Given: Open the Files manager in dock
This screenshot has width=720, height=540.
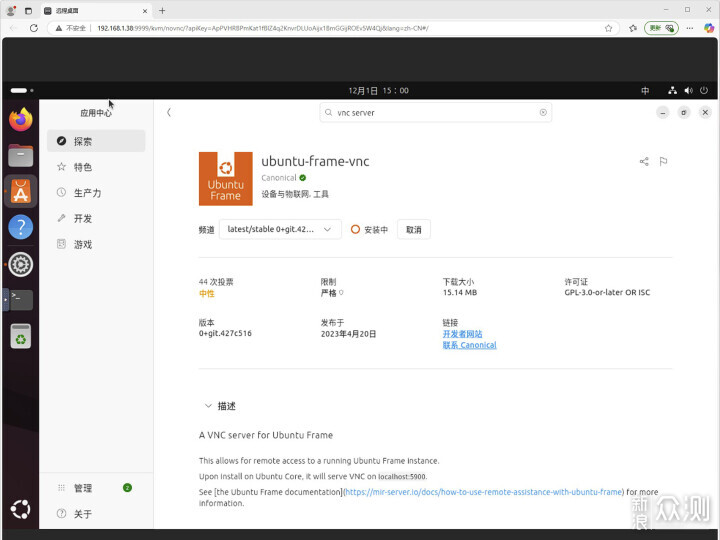Looking at the screenshot, I should click(x=21, y=155).
